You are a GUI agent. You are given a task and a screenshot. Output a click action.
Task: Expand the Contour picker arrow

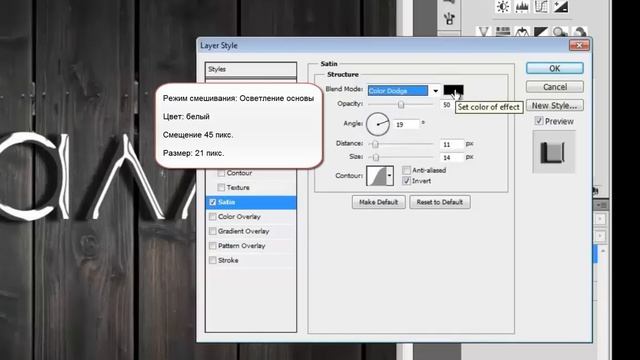(x=389, y=176)
